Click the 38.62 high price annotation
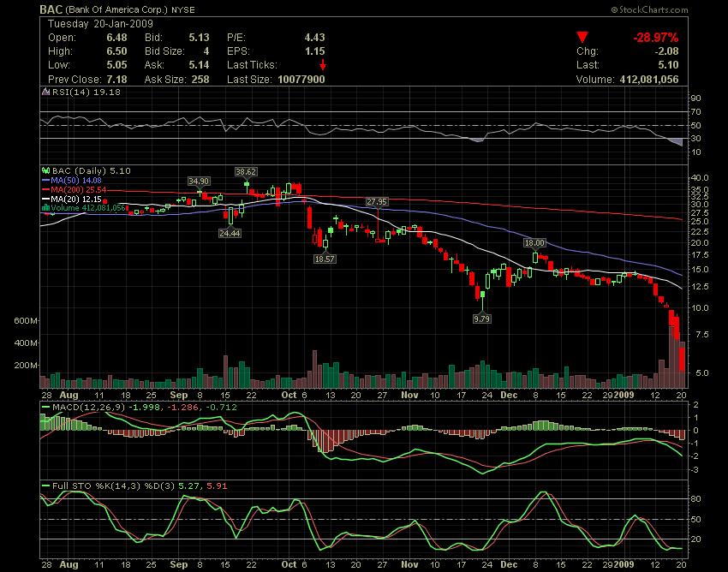The height and width of the screenshot is (572, 728). [x=246, y=172]
